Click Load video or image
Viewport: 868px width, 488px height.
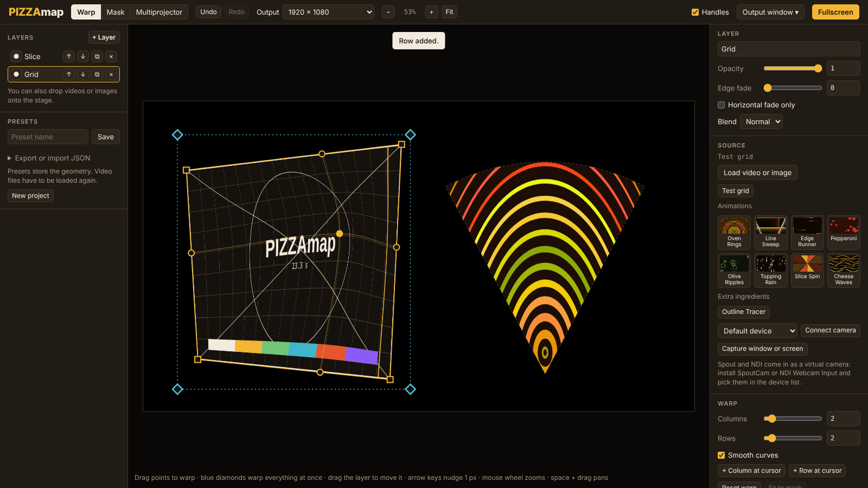(757, 172)
